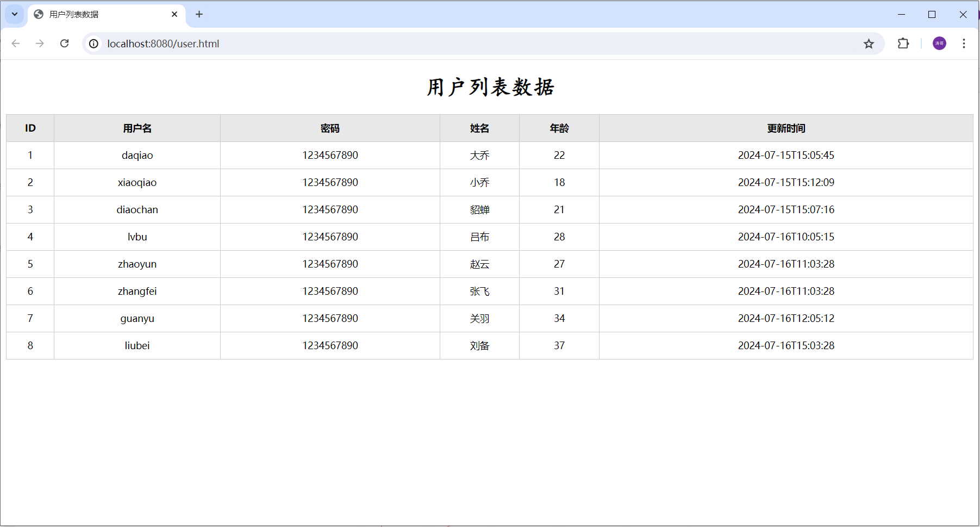Click password cell in the diaochan row
Screen dimensions: 980x527
[x=330, y=210]
